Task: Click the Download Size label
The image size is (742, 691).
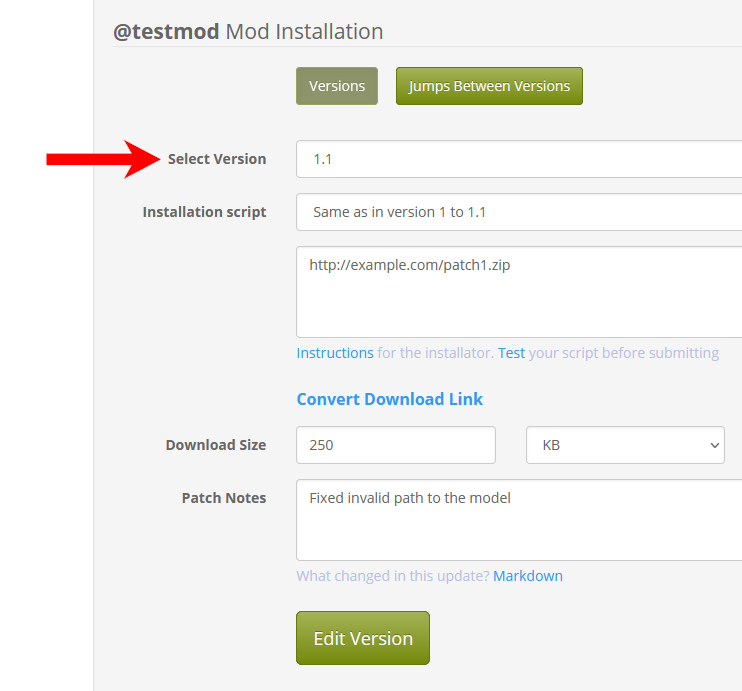Action: pos(216,445)
